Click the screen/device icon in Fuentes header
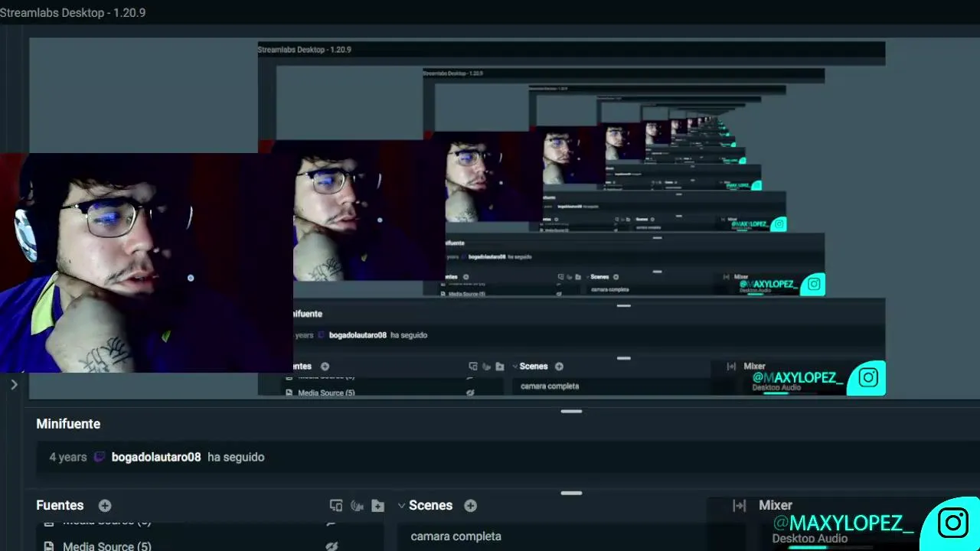The width and height of the screenshot is (980, 551). coord(336,506)
